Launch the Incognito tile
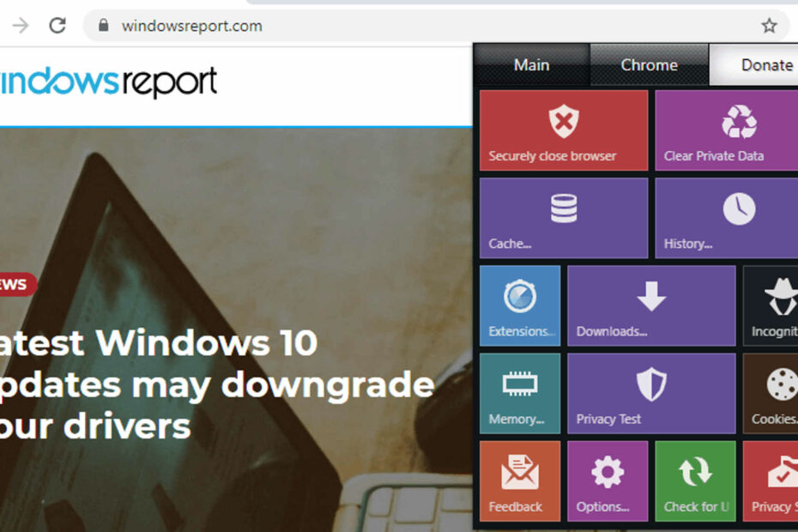 point(770,305)
